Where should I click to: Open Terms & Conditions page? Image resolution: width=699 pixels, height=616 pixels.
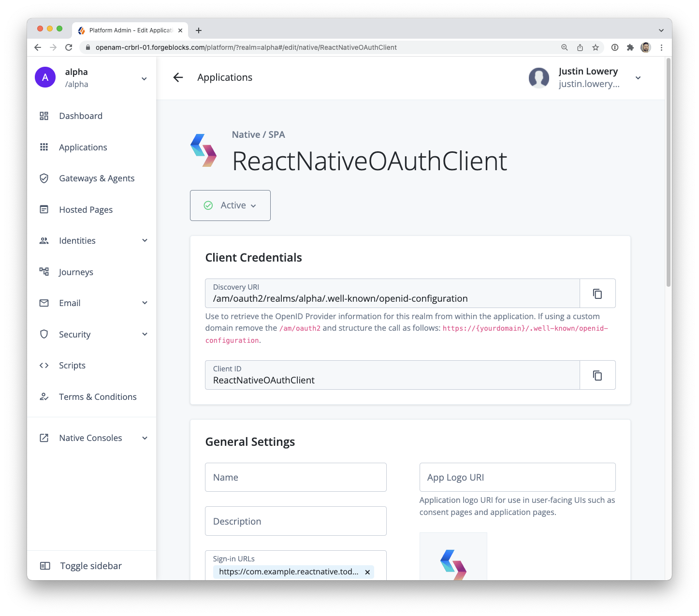98,397
